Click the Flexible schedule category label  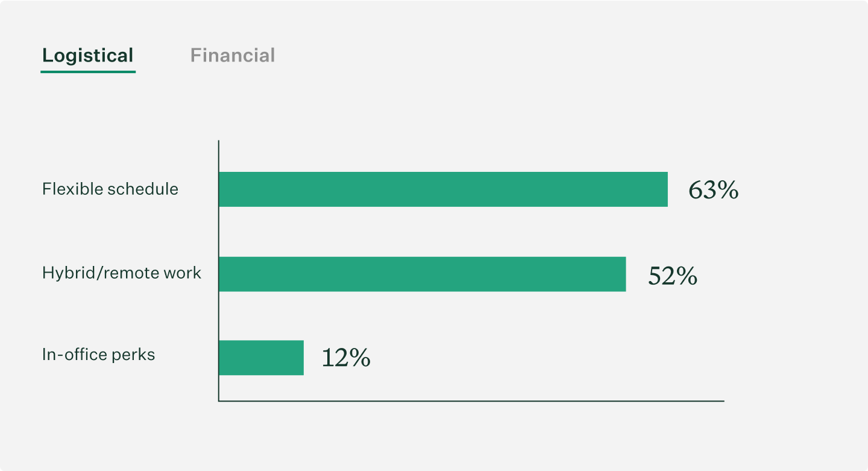(110, 189)
